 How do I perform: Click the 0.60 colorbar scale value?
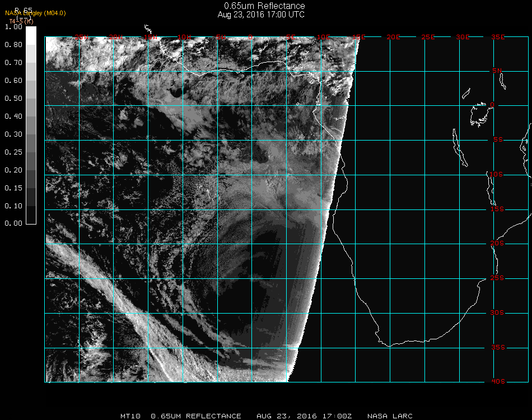click(x=13, y=81)
